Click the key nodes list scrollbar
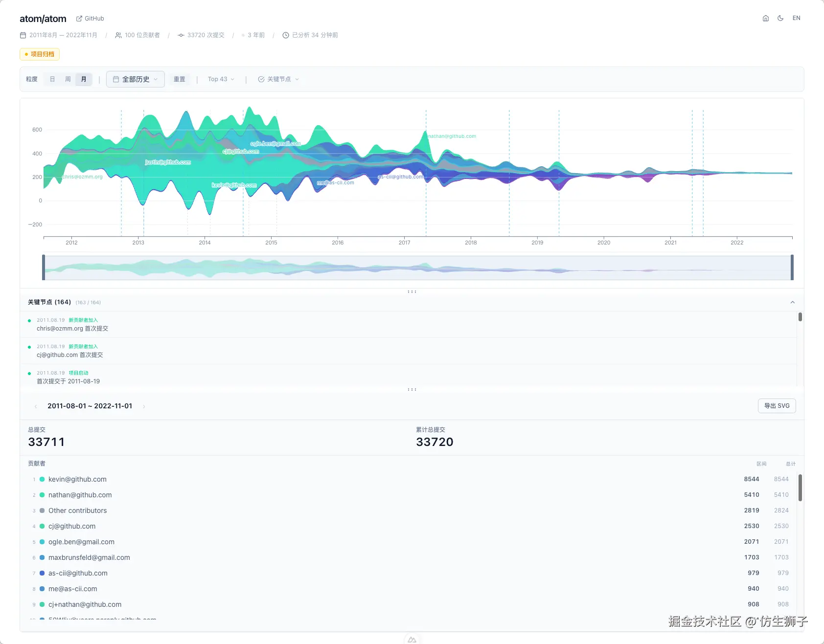 point(800,317)
